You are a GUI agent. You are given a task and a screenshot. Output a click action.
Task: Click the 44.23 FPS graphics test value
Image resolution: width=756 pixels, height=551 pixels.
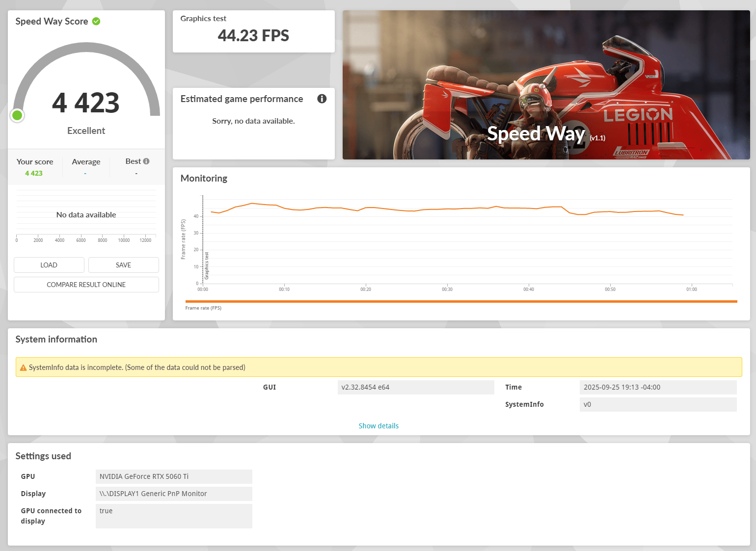point(253,35)
